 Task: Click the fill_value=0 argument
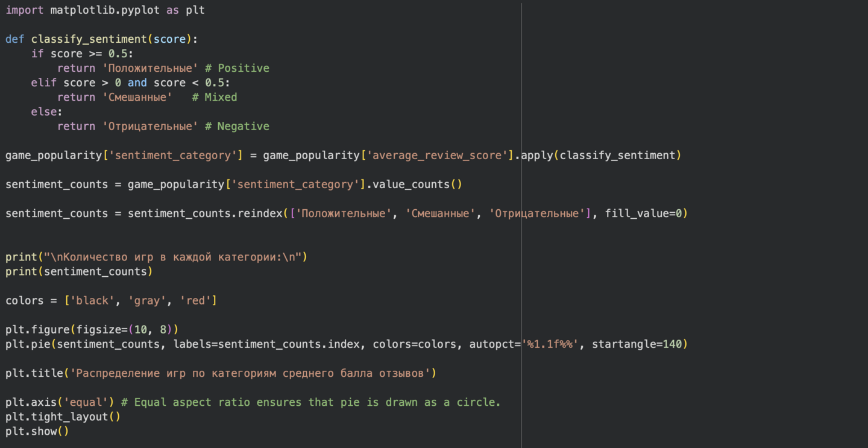point(643,213)
